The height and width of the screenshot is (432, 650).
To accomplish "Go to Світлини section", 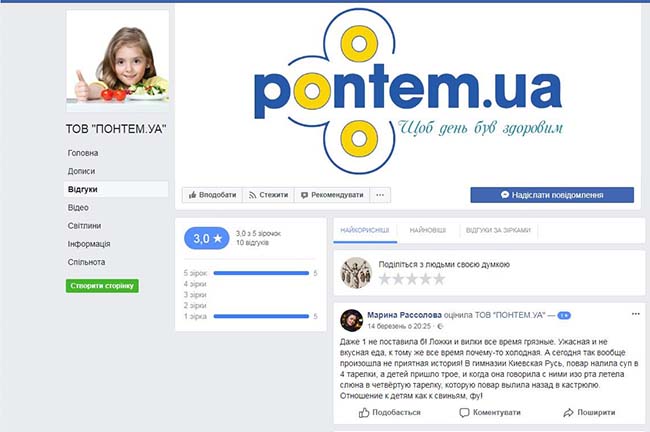I will pos(84,225).
